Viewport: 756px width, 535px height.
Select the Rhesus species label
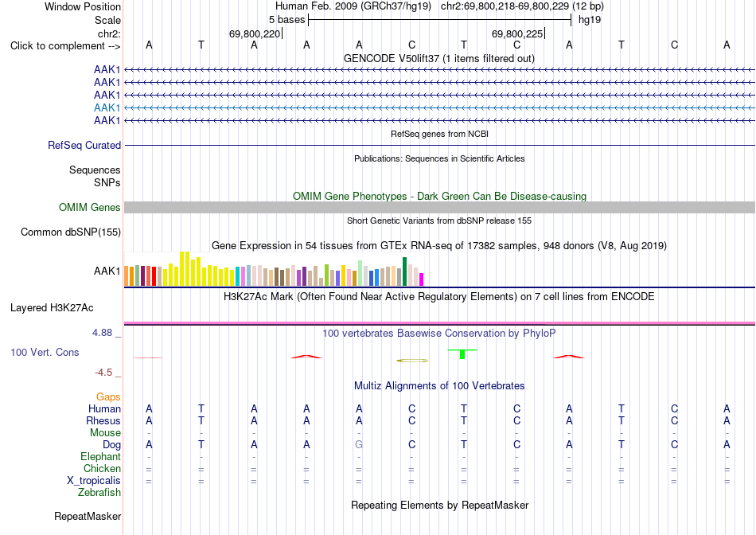click(103, 420)
